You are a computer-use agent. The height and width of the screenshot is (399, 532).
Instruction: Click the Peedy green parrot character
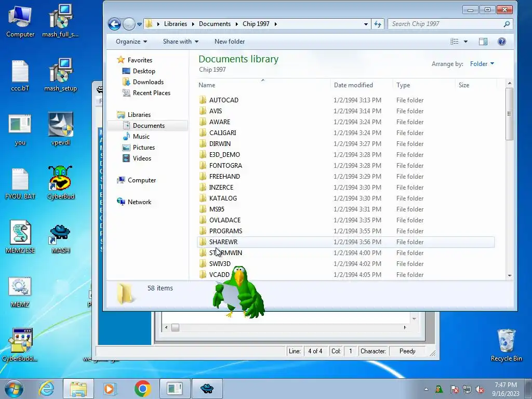(239, 292)
